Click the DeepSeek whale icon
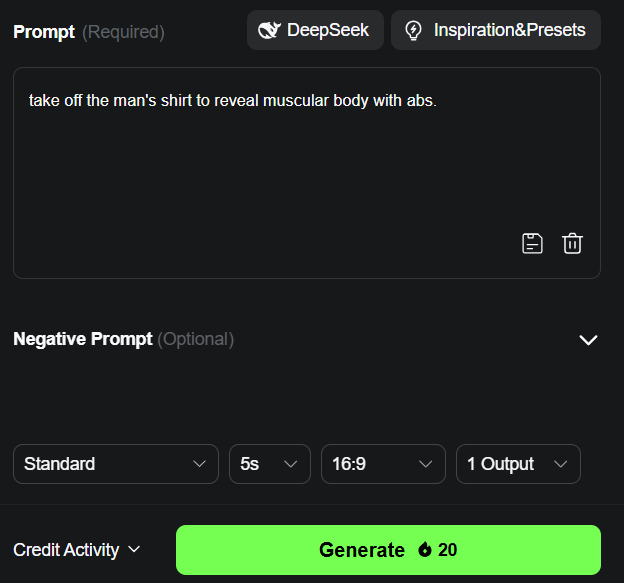The height and width of the screenshot is (583, 624). (269, 30)
